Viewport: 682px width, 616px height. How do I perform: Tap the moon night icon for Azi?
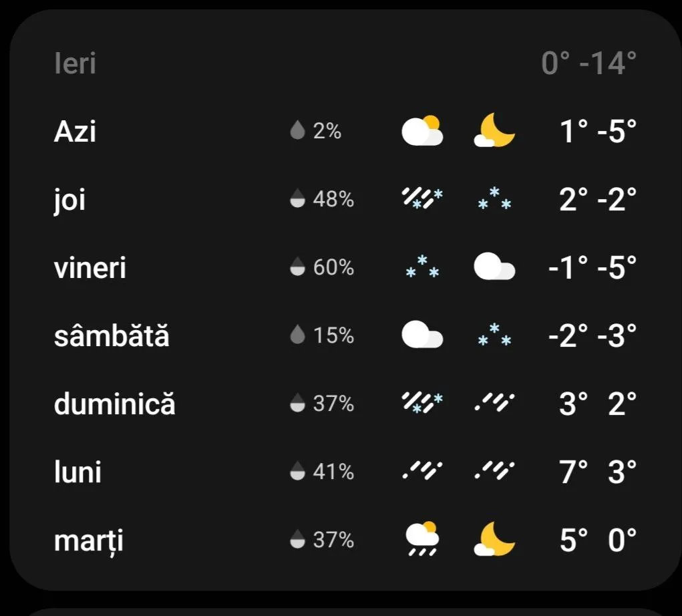tap(494, 131)
